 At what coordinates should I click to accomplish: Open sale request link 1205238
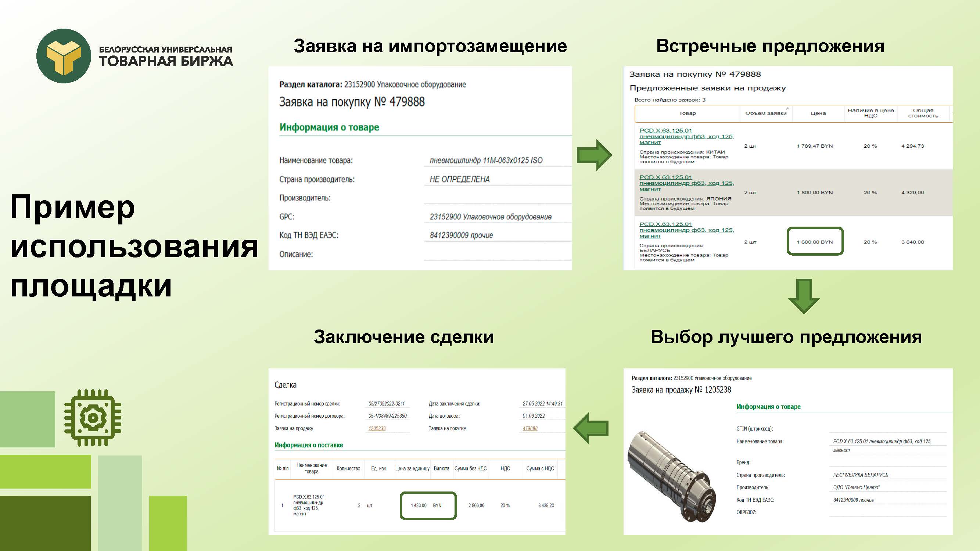tap(377, 428)
